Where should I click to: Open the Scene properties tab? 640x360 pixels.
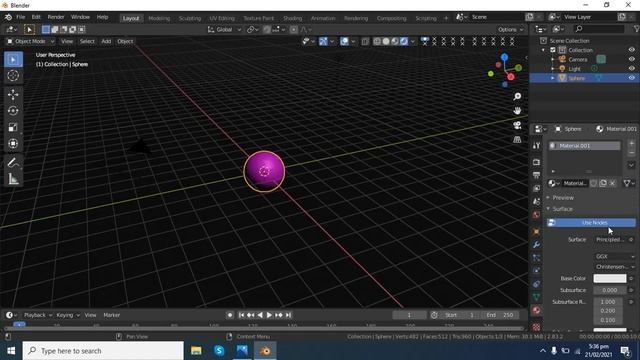pos(536,201)
